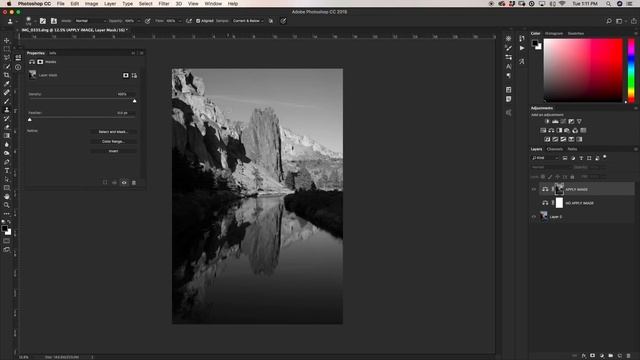Switch to the Channels tab
This screenshot has height=360, width=640.
point(555,149)
